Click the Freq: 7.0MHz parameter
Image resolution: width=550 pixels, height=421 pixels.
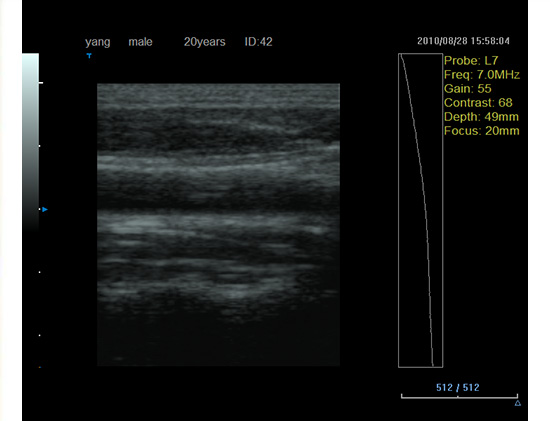click(x=482, y=75)
